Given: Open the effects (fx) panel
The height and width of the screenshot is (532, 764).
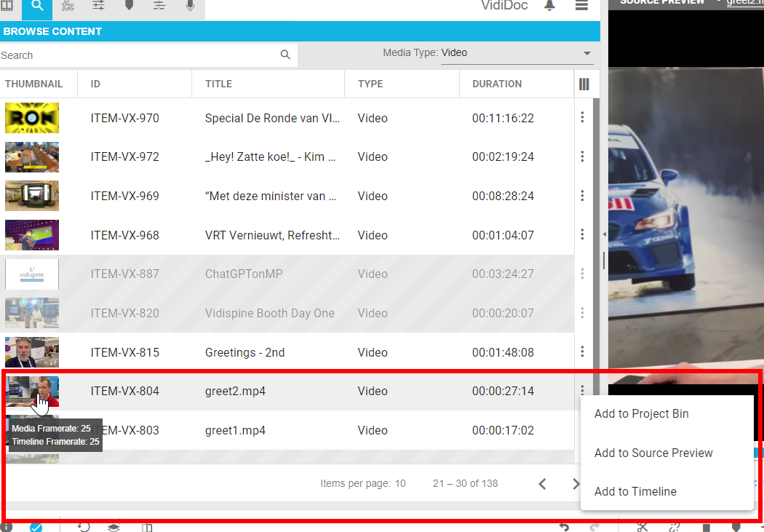Looking at the screenshot, I should pyautogui.click(x=68, y=6).
